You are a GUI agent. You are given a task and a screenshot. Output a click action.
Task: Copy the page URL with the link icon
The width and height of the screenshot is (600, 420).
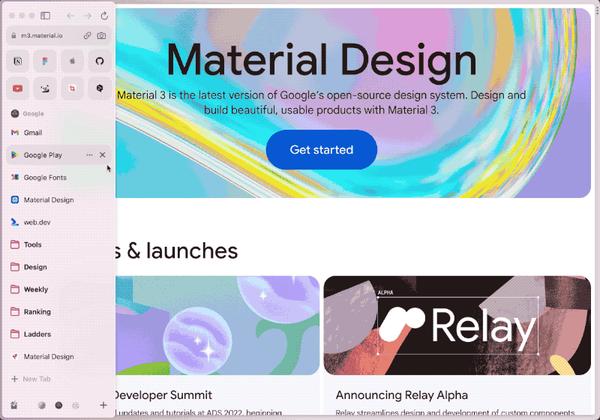pyautogui.click(x=87, y=36)
